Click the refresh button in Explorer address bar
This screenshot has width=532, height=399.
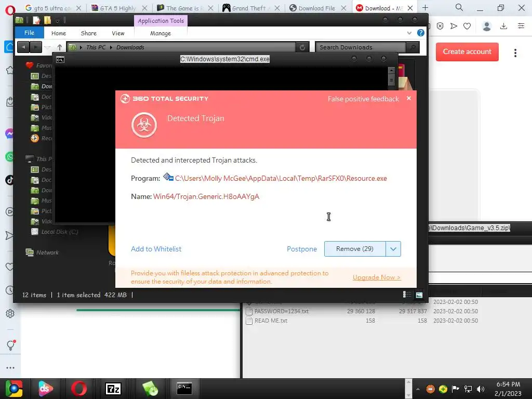pos(302,47)
